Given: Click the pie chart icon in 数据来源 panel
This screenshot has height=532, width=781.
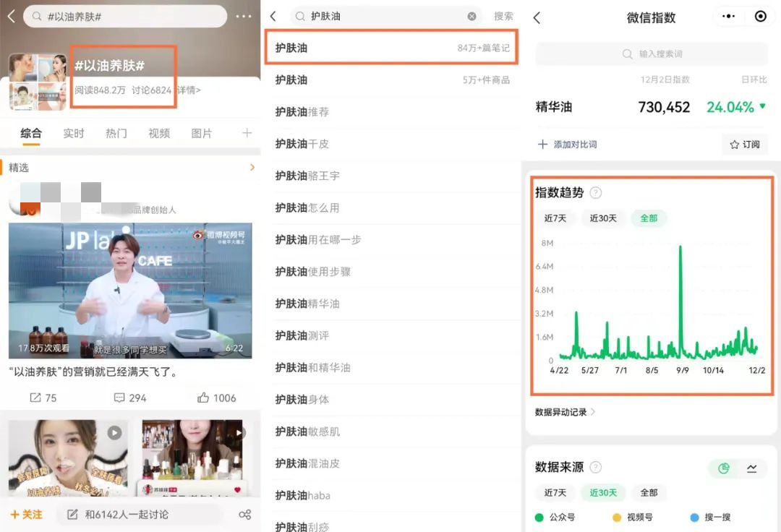Looking at the screenshot, I should 723,469.
